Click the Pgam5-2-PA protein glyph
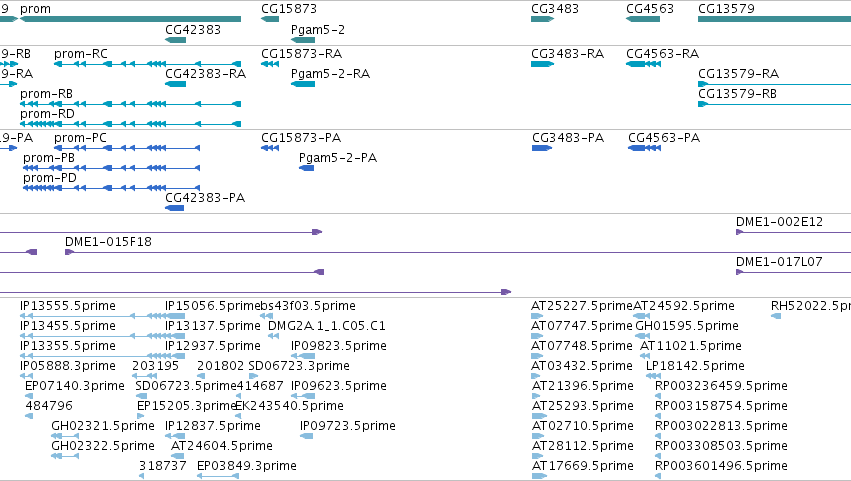 [x=306, y=168]
